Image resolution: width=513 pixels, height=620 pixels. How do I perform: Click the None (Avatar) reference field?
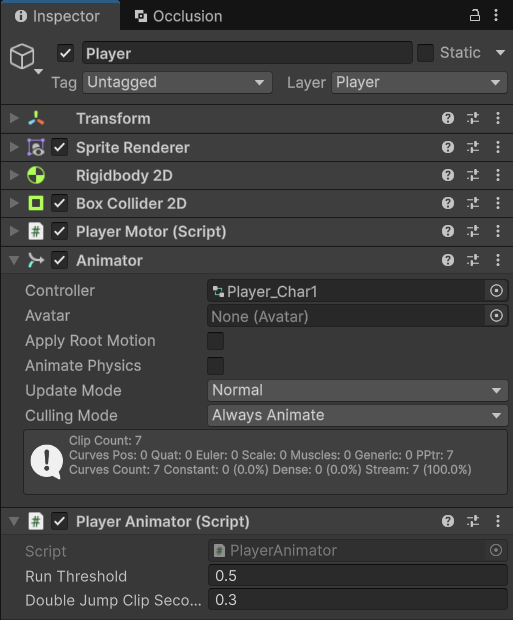click(346, 316)
